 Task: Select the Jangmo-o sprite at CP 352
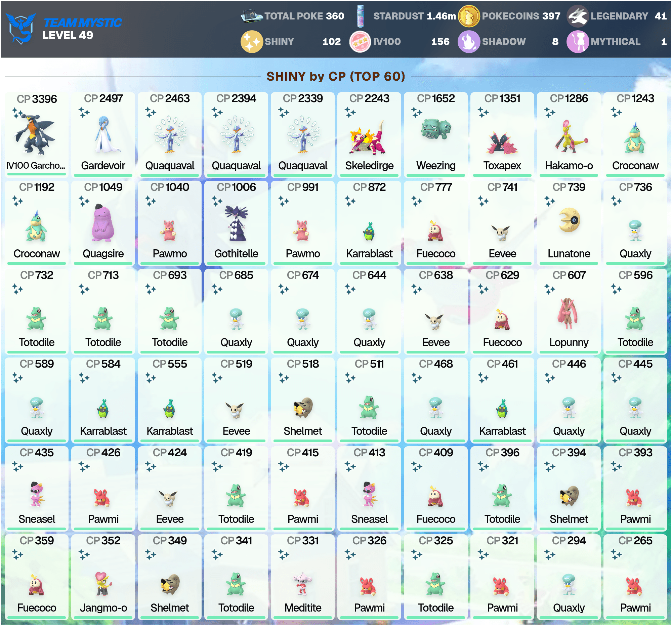click(103, 583)
